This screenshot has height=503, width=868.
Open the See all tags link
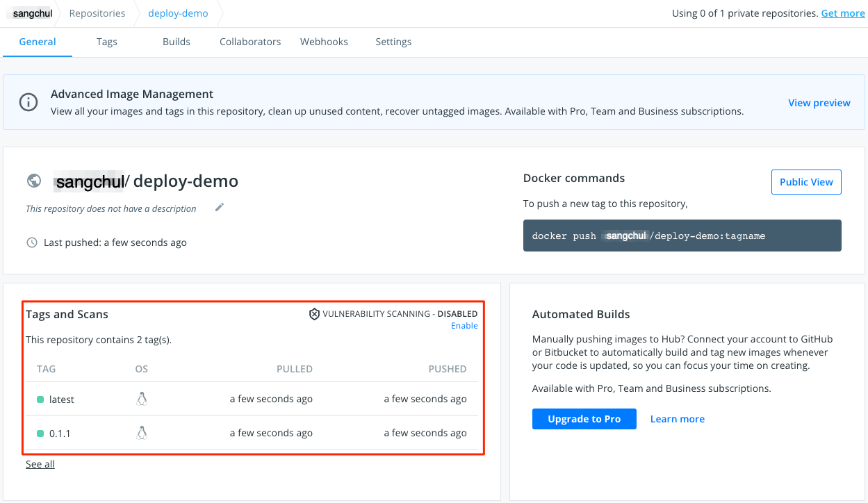point(40,464)
